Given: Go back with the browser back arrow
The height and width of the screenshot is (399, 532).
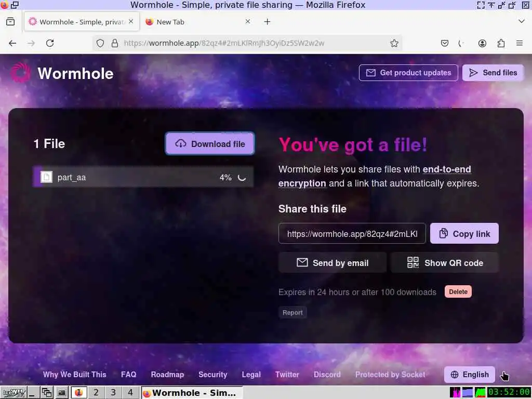Looking at the screenshot, I should (12, 43).
